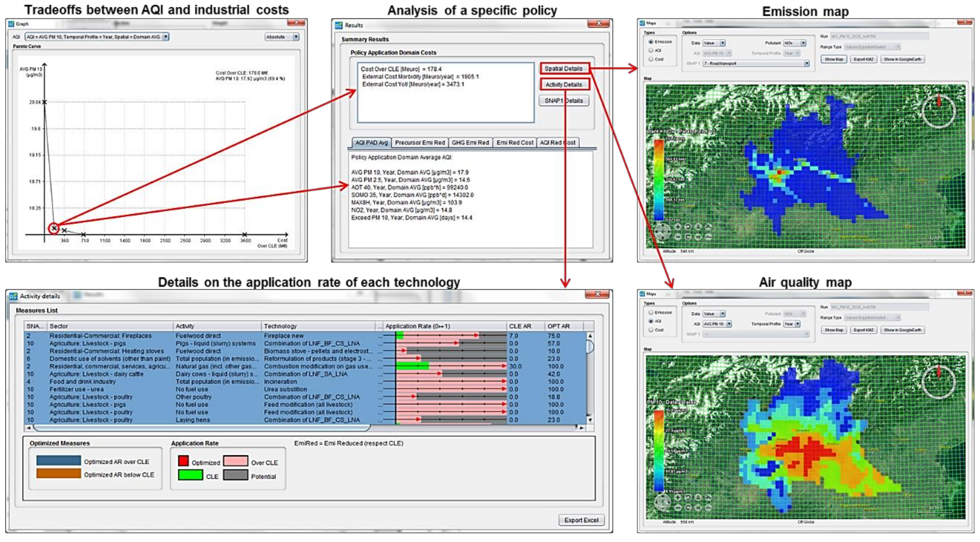Click the compass in the Air quality map
This screenshot has height=542, width=980.
click(938, 382)
